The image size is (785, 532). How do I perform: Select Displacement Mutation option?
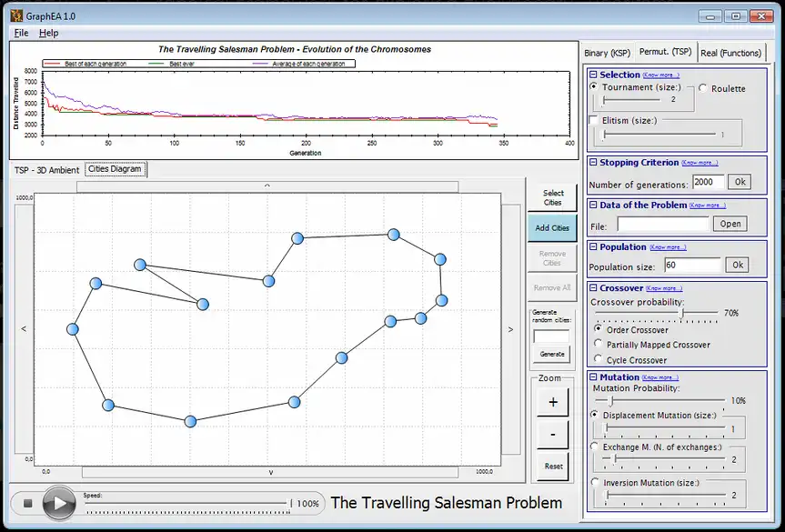(594, 415)
